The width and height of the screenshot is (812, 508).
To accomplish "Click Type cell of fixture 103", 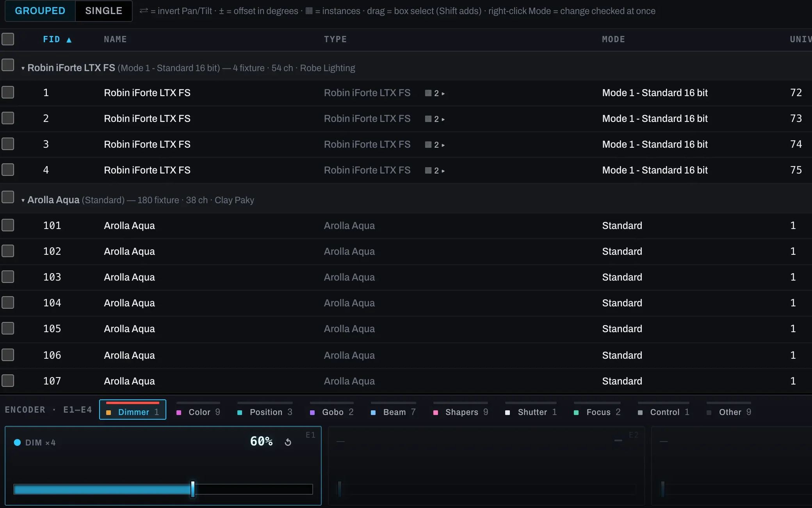I will pyautogui.click(x=349, y=277).
